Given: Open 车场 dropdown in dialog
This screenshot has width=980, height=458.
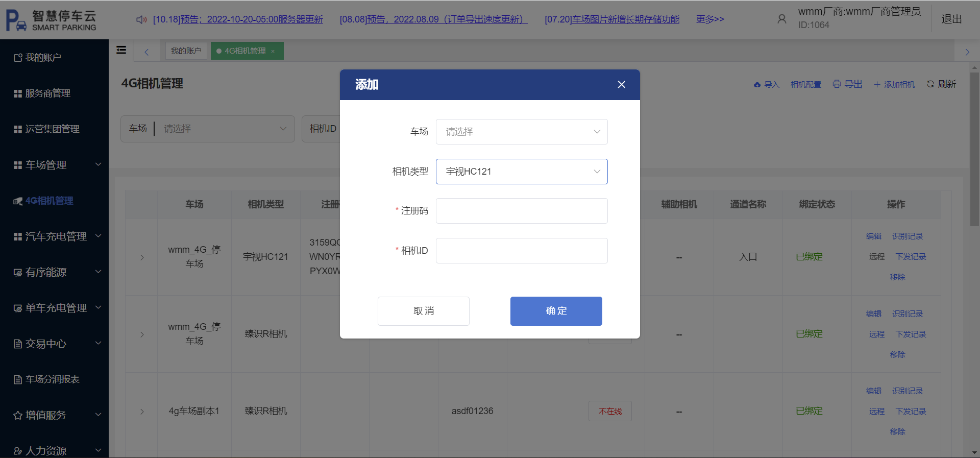Looking at the screenshot, I should [522, 132].
